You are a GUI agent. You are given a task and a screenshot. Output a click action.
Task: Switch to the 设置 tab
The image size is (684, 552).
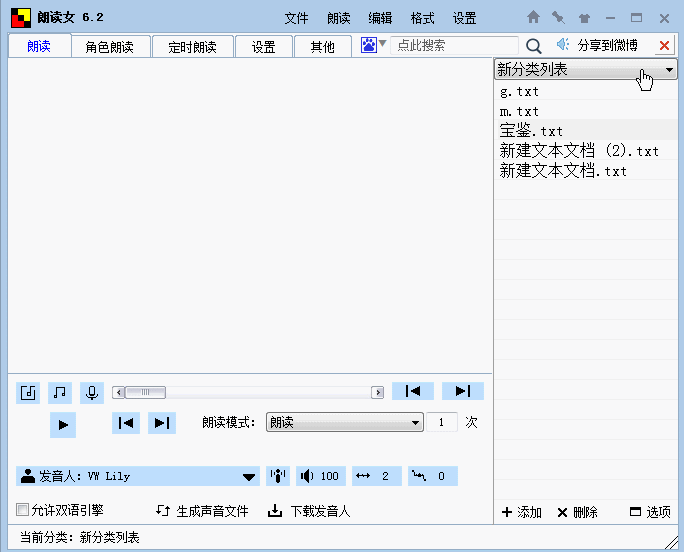coord(263,47)
